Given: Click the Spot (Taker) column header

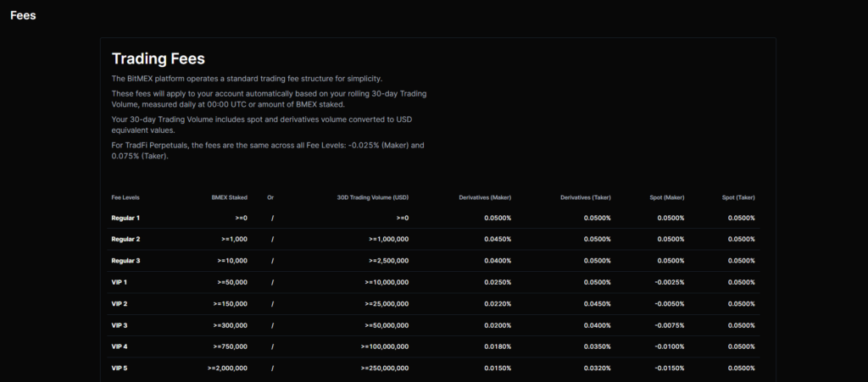Looking at the screenshot, I should pos(738,197).
